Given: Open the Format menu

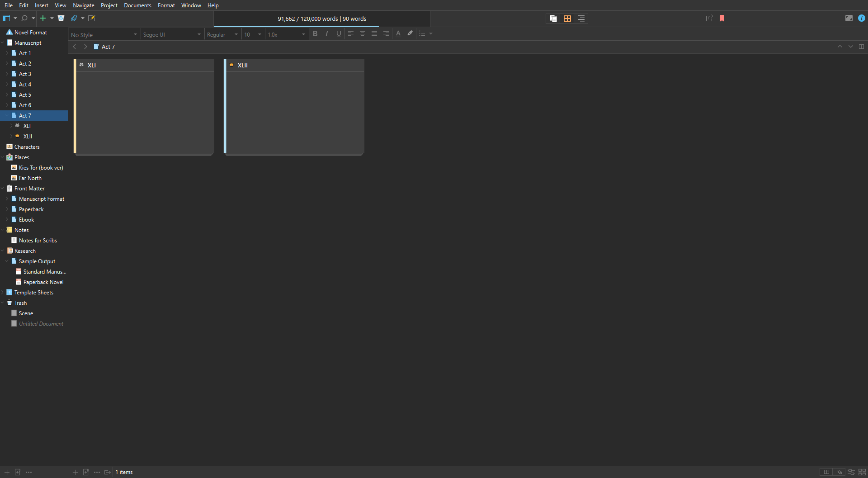Looking at the screenshot, I should [x=166, y=5].
